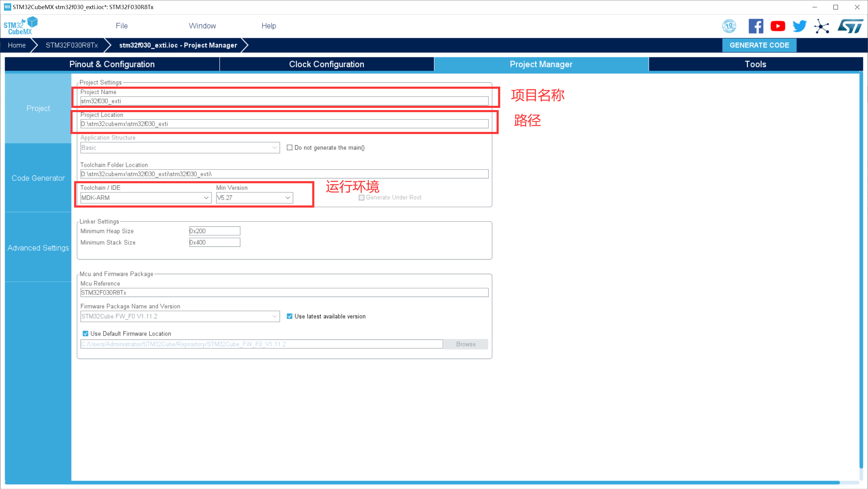This screenshot has width=868, height=489.
Task: Click the YouTube icon in toolbar
Action: [778, 26]
